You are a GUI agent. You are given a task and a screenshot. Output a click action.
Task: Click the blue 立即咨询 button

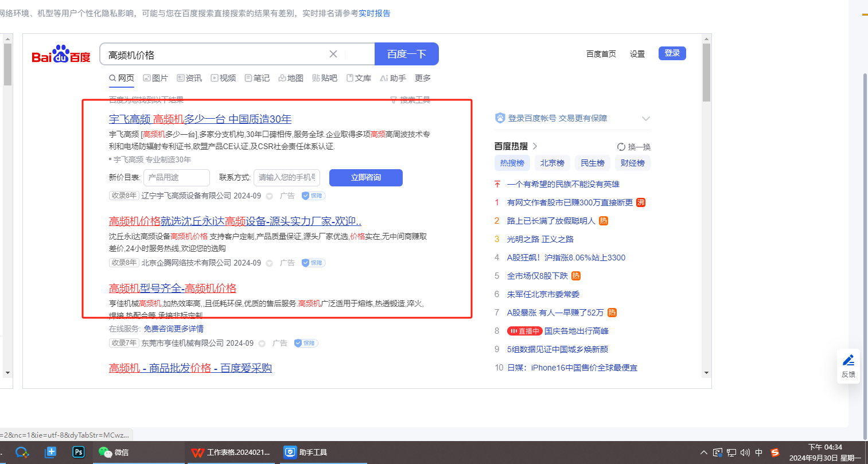coord(365,177)
